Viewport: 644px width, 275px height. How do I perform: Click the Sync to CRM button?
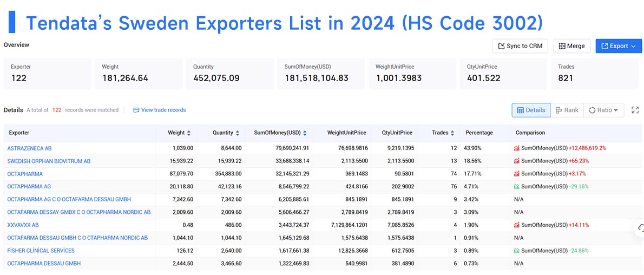click(x=520, y=46)
